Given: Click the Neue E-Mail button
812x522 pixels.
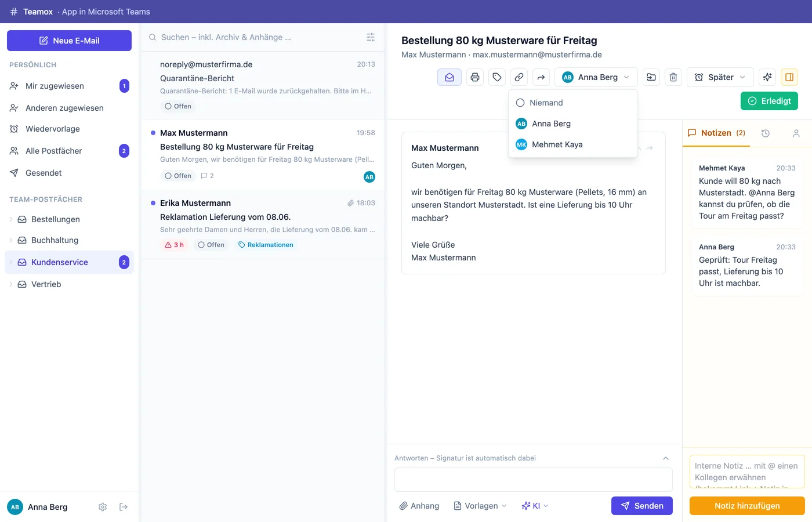Looking at the screenshot, I should pyautogui.click(x=69, y=41).
